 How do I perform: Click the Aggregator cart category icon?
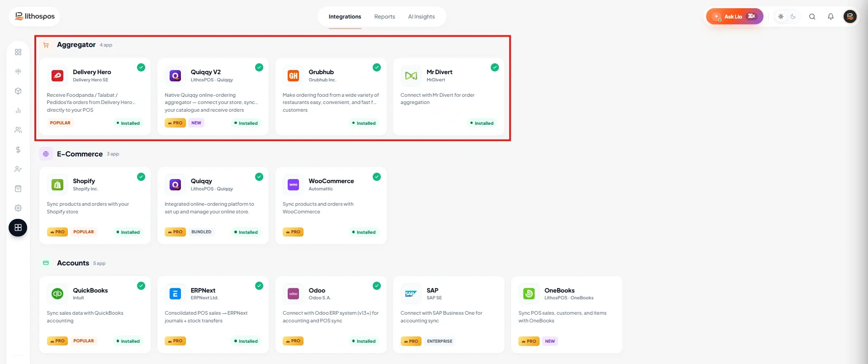click(46, 45)
